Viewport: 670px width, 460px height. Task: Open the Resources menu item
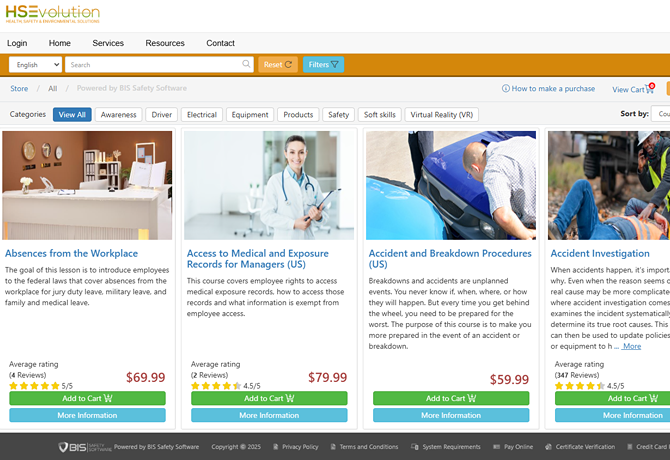tap(165, 43)
